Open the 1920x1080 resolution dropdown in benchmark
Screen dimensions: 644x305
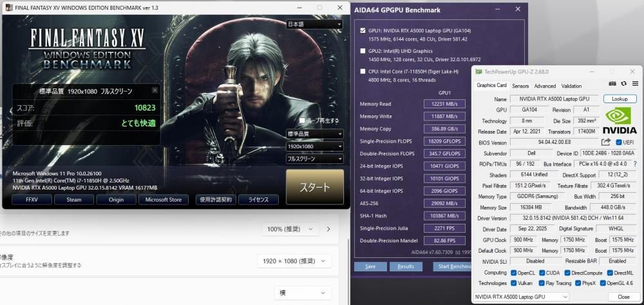click(314, 146)
